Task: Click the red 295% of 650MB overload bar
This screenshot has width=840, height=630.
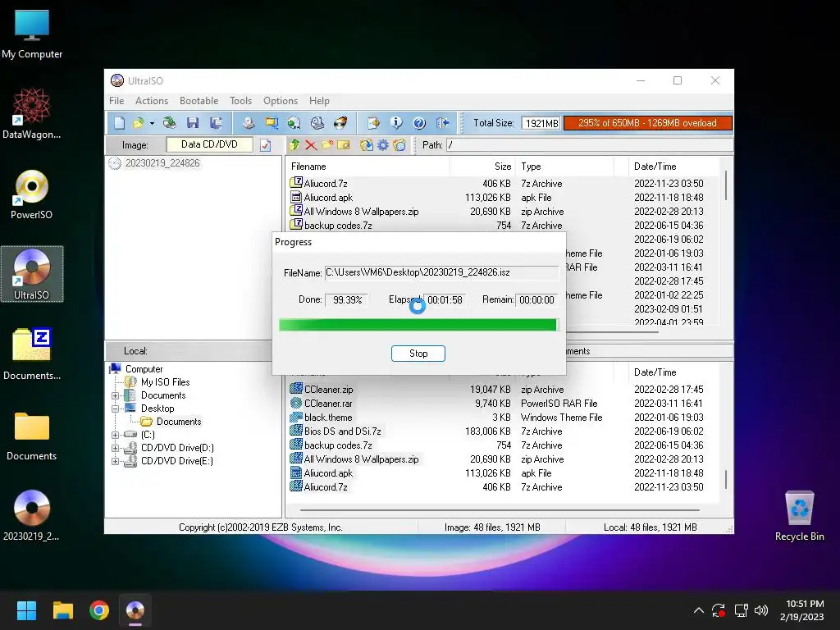Action: pyautogui.click(x=647, y=123)
